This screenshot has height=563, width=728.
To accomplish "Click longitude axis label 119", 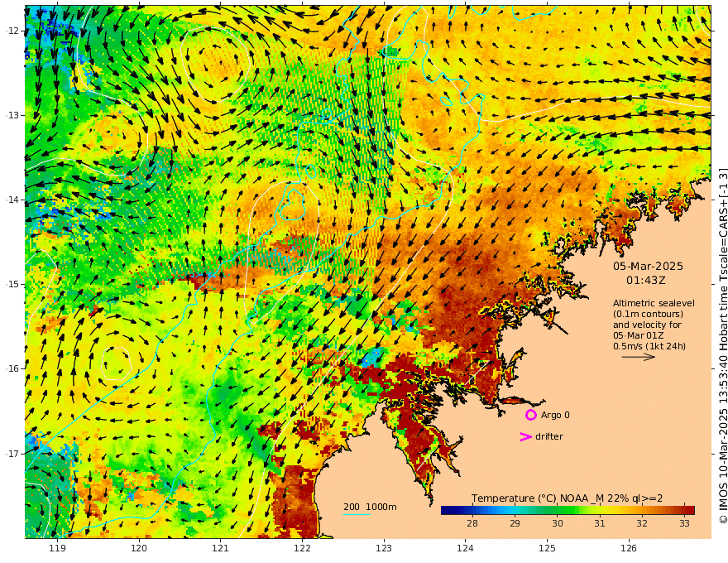I will pyautogui.click(x=58, y=548).
